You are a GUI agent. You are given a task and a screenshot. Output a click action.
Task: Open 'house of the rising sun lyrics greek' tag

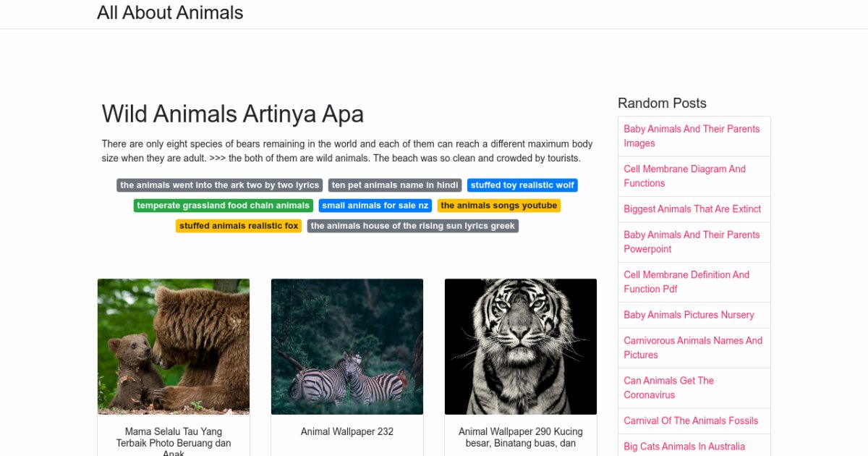412,226
